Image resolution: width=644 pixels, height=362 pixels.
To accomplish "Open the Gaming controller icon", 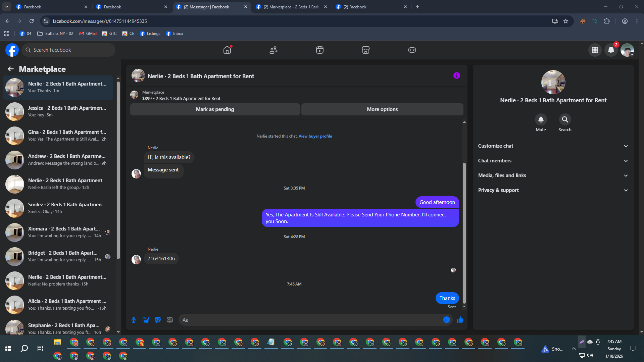I will (x=412, y=50).
